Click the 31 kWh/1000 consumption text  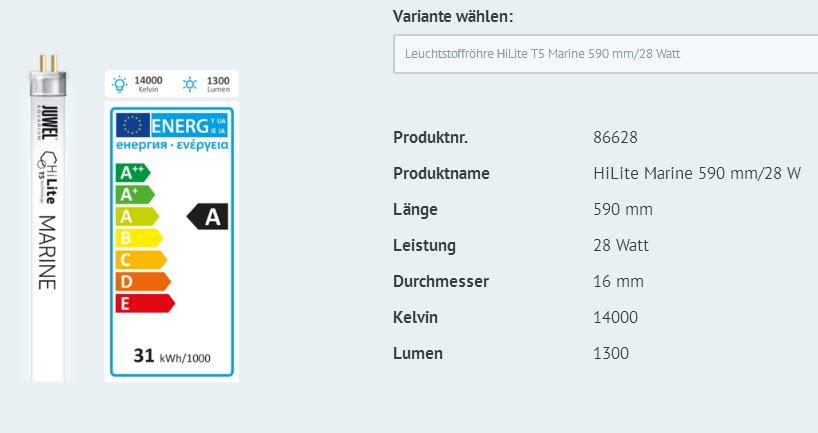click(x=171, y=357)
